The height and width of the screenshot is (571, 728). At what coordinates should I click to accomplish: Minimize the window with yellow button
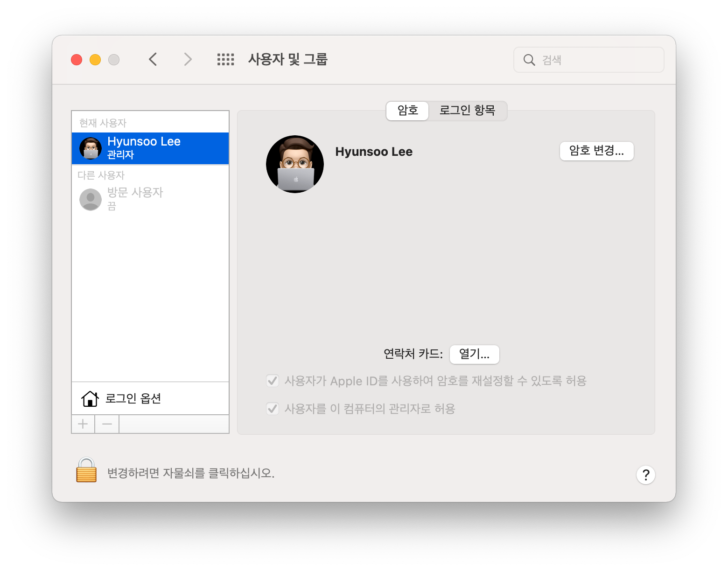point(95,60)
